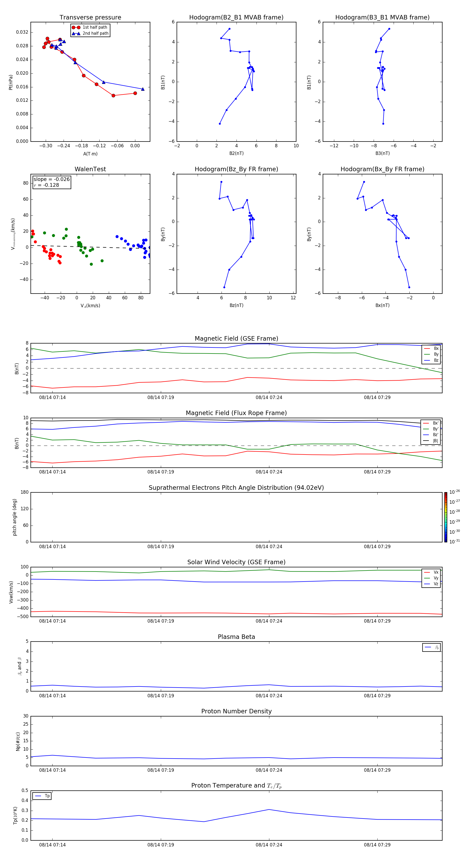The image size is (473, 868).
Task: Click the "Bz" entry in GSE legend
Action: point(431,360)
